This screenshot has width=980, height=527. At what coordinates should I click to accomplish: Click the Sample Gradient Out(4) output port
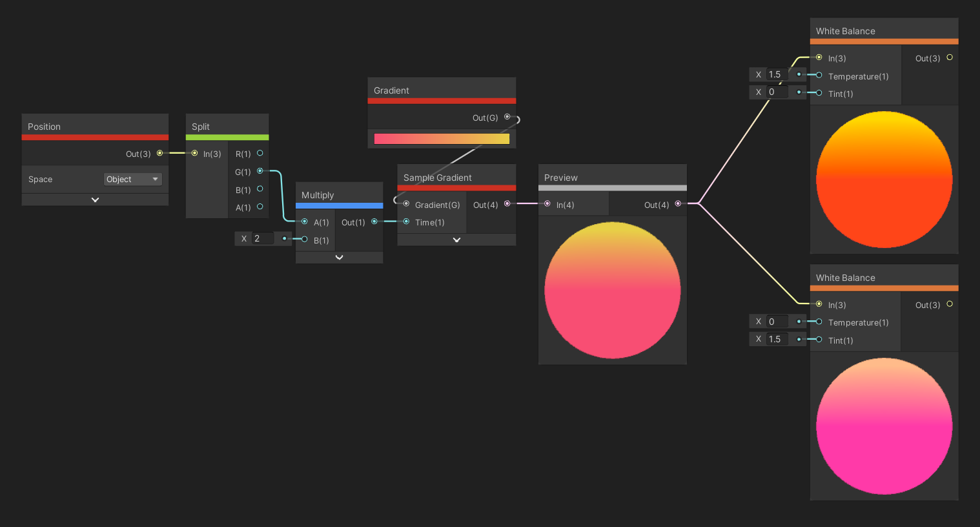tap(507, 204)
